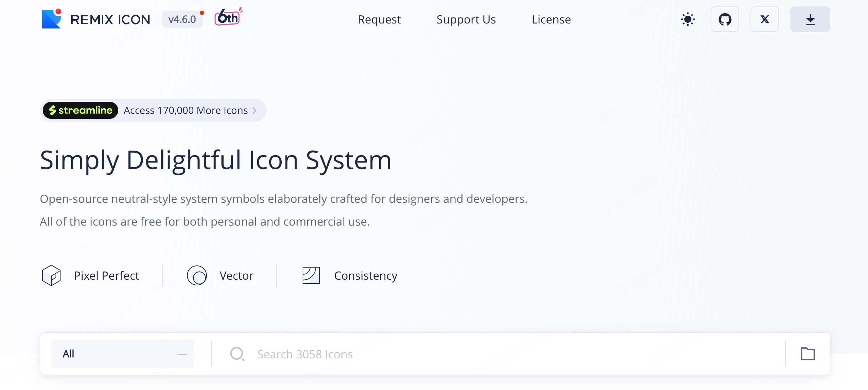The image size is (868, 390).
Task: Open the GitHub repository icon
Action: click(725, 19)
